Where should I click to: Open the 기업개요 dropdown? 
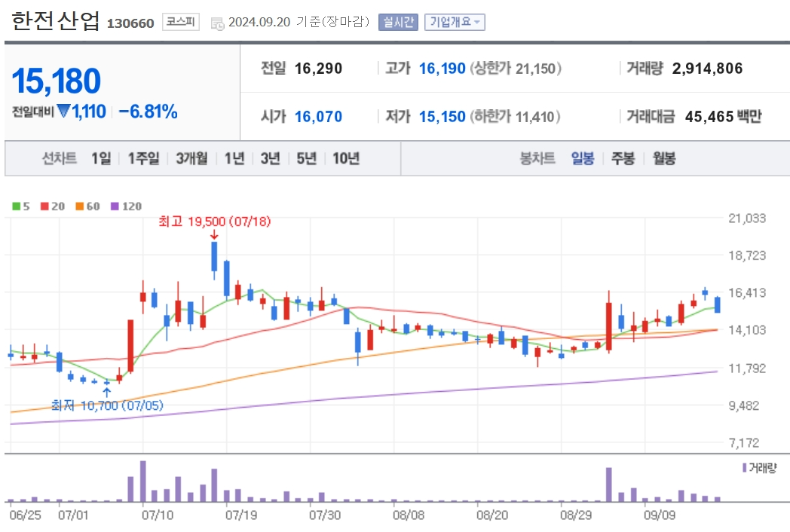coord(455,22)
